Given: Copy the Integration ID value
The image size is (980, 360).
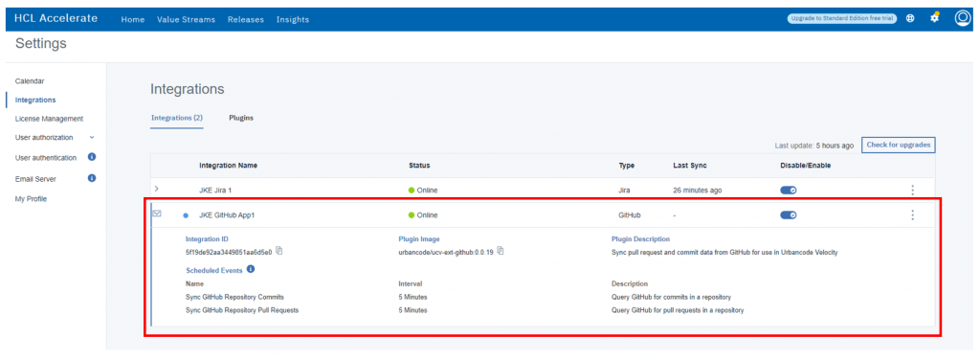Looking at the screenshot, I should pyautogui.click(x=279, y=251).
